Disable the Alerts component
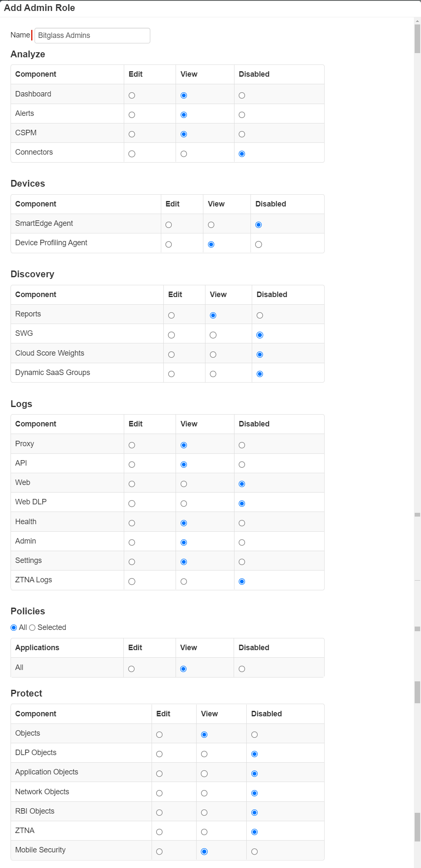The height and width of the screenshot is (868, 421). (x=241, y=115)
